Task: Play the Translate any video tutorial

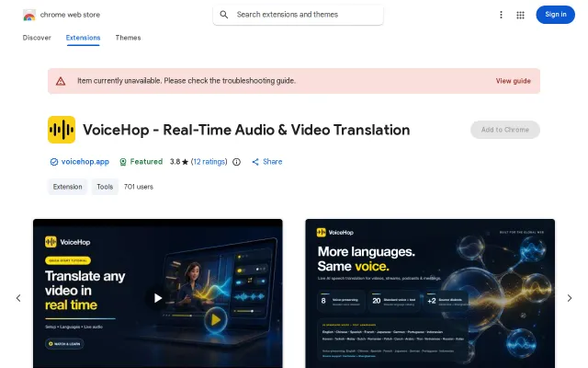Action: pyautogui.click(x=157, y=298)
